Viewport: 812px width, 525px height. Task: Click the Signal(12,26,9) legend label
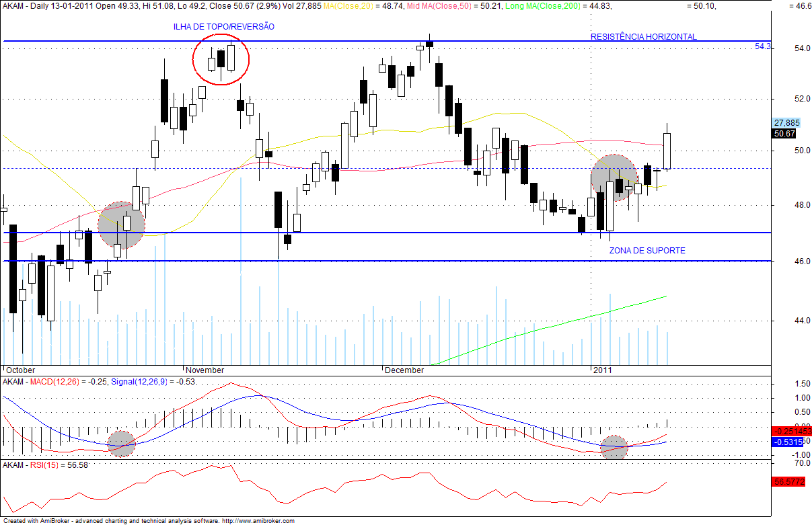140,382
